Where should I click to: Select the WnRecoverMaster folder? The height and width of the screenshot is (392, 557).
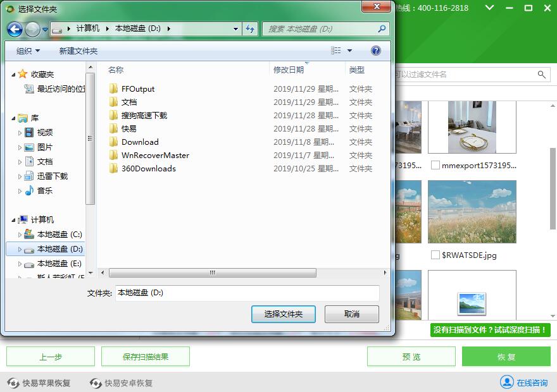pyautogui.click(x=155, y=156)
